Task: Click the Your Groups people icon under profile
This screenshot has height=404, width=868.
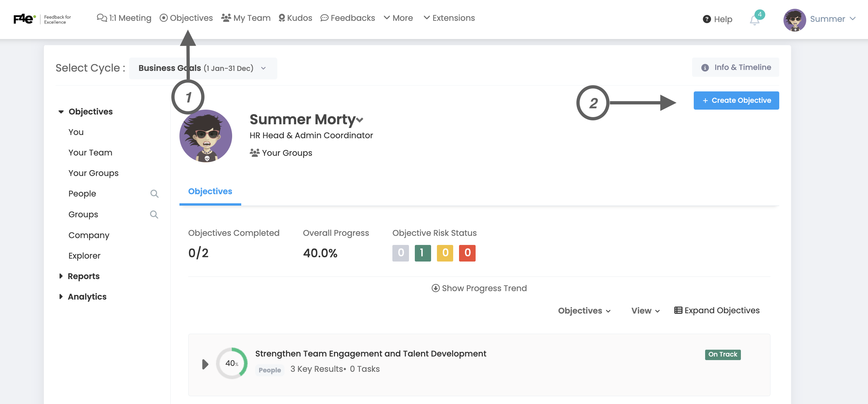Action: 255,153
